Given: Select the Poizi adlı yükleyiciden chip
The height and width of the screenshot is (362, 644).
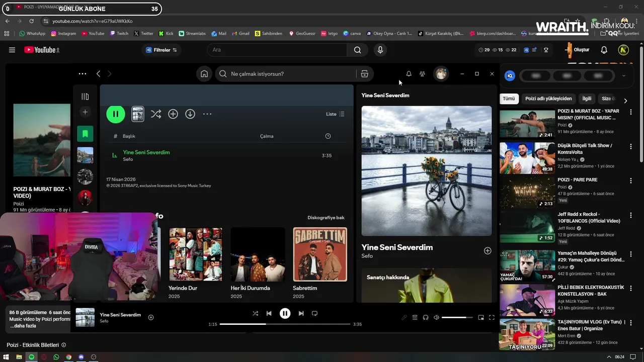Looking at the screenshot, I should click(548, 99).
